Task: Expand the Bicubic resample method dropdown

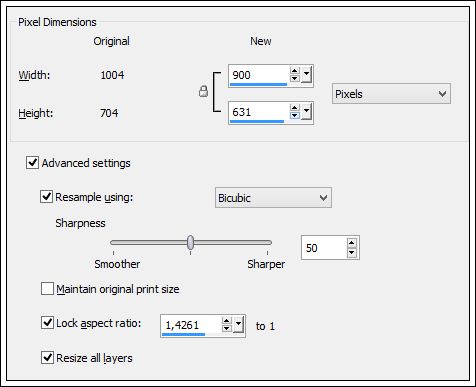Action: click(x=273, y=198)
